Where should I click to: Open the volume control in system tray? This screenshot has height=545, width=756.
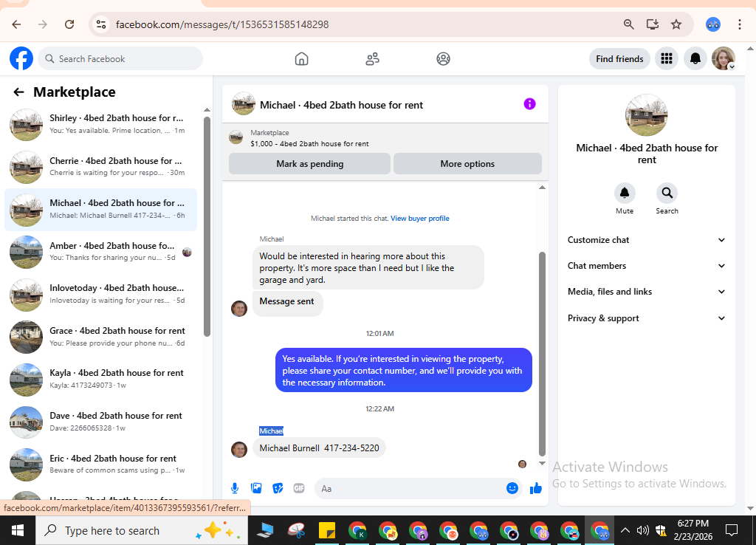click(x=642, y=530)
